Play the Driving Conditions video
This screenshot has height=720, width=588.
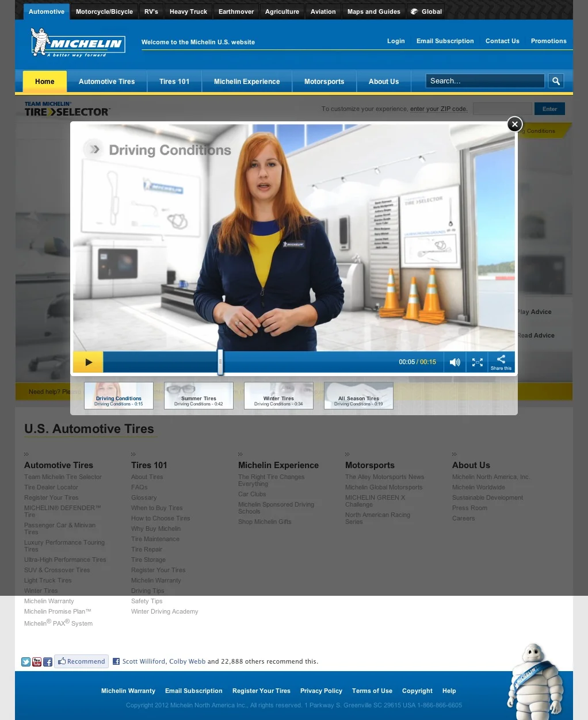tap(88, 362)
